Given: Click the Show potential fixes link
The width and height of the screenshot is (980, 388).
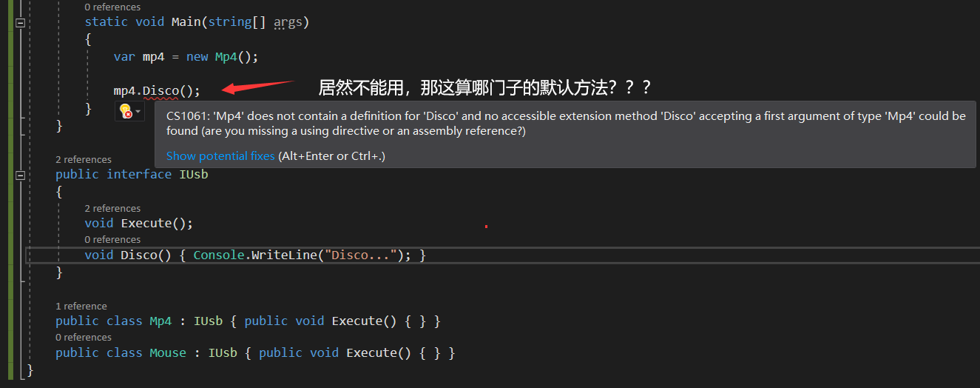Looking at the screenshot, I should coord(220,156).
